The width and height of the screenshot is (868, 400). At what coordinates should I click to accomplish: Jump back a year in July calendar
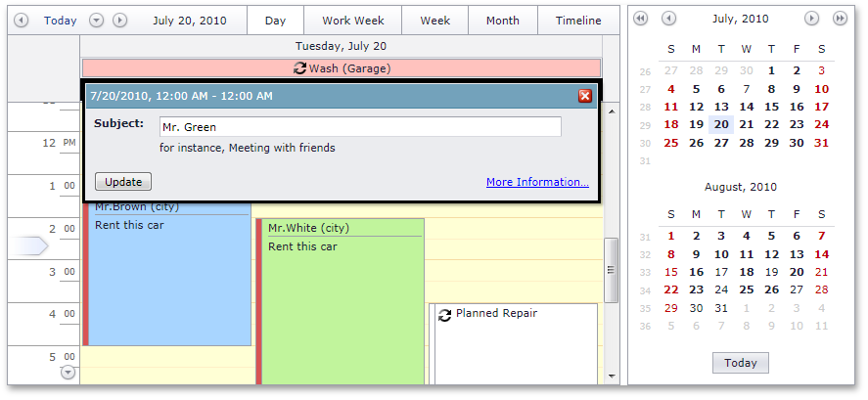pos(641,19)
